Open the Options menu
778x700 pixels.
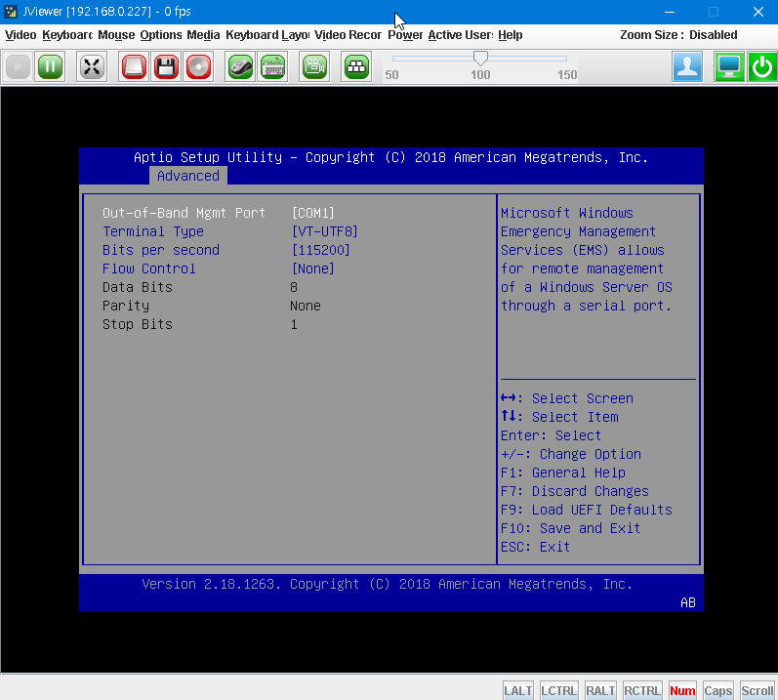tap(161, 35)
